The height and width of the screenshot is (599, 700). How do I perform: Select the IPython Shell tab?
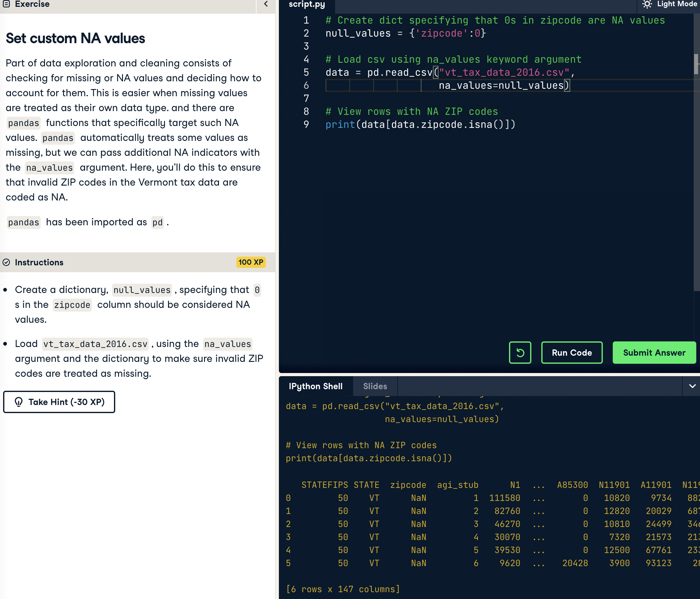(x=315, y=386)
